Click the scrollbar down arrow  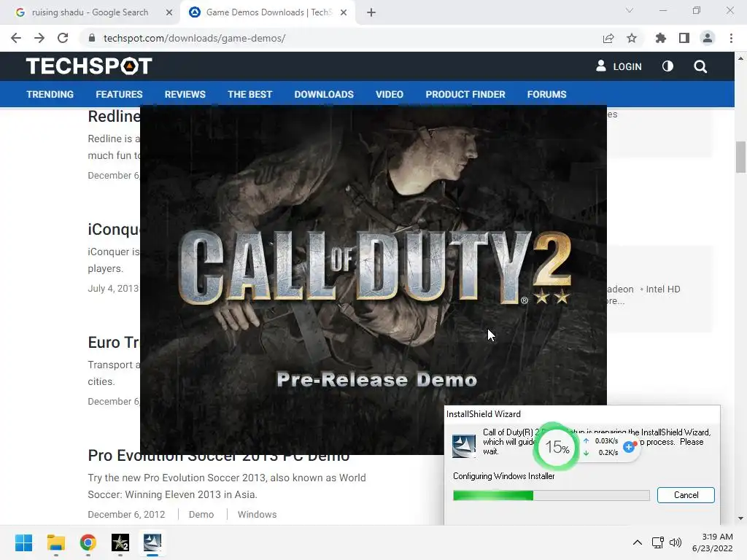(740, 518)
